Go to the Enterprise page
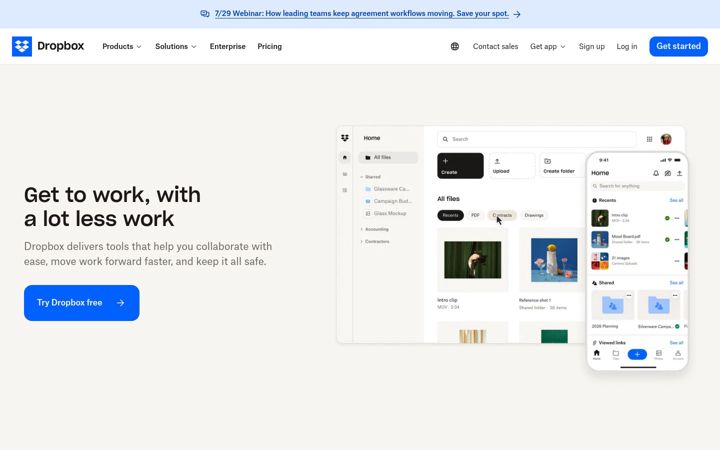This screenshot has width=720, height=450. coord(228,46)
